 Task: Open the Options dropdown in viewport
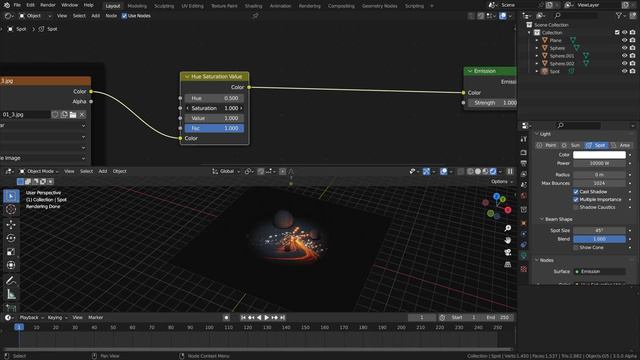502,182
